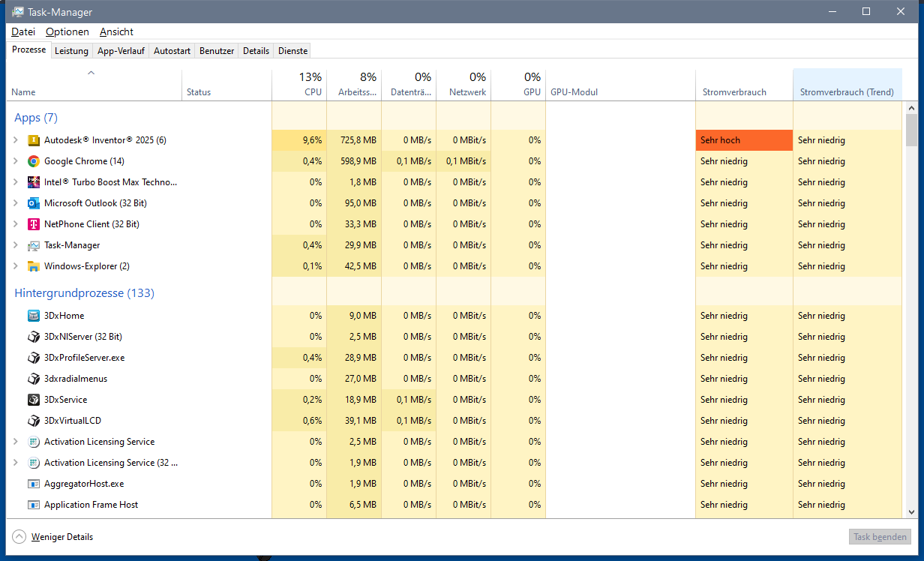Sort by the Name column header
Image resolution: width=924 pixels, height=561 pixels.
pos(94,85)
